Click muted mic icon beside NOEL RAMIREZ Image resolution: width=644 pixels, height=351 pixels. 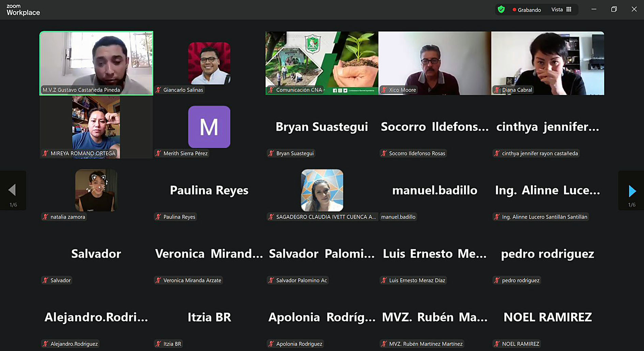(497, 344)
